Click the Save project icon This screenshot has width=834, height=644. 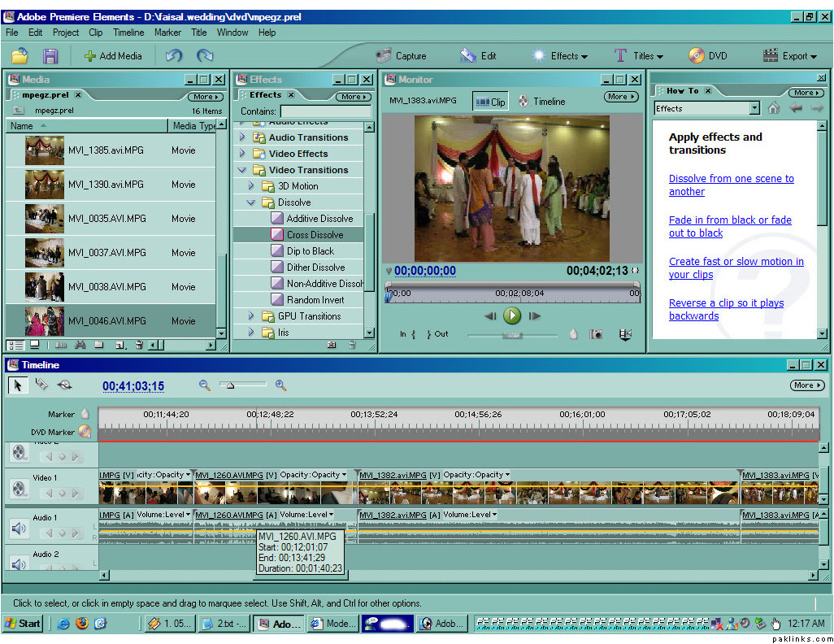[x=50, y=56]
